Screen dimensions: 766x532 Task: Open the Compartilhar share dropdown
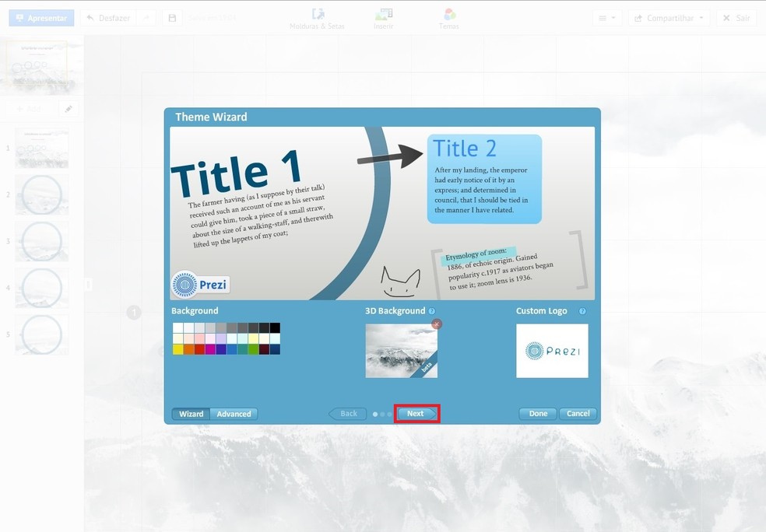coord(669,18)
